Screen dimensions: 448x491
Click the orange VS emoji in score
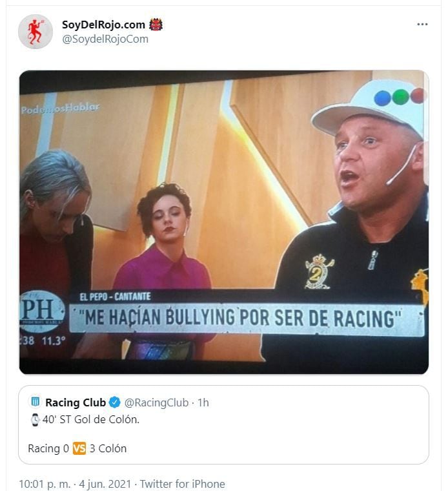click(79, 448)
